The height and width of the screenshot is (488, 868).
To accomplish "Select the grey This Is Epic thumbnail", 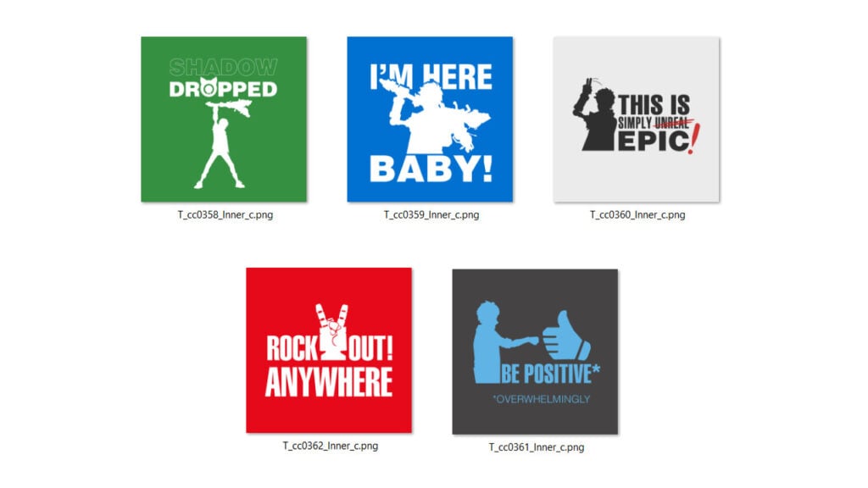I will coord(636,119).
